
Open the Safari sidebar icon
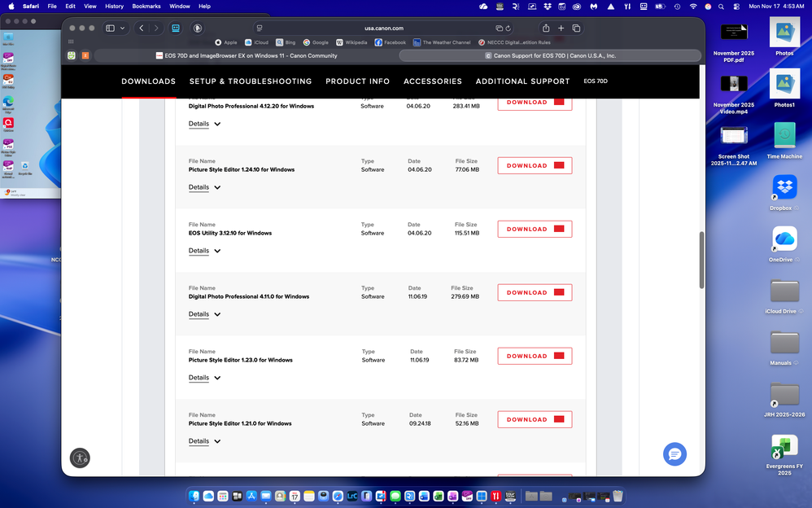(110, 28)
